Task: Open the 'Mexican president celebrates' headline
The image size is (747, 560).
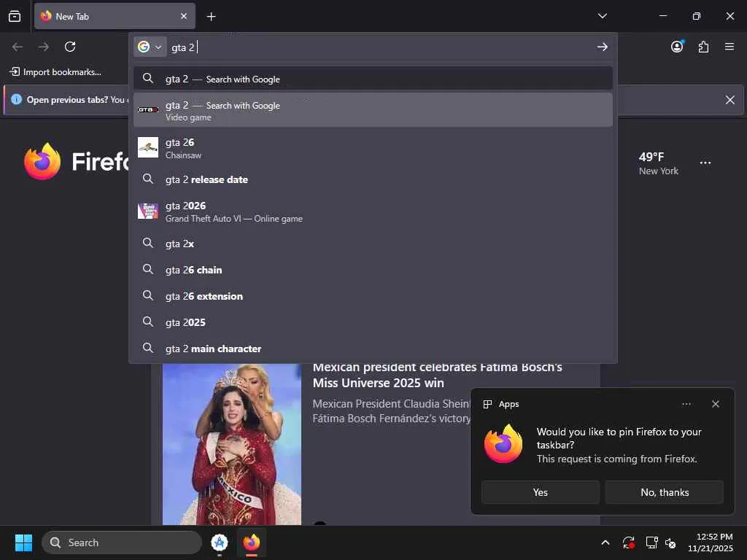Action: (x=438, y=375)
